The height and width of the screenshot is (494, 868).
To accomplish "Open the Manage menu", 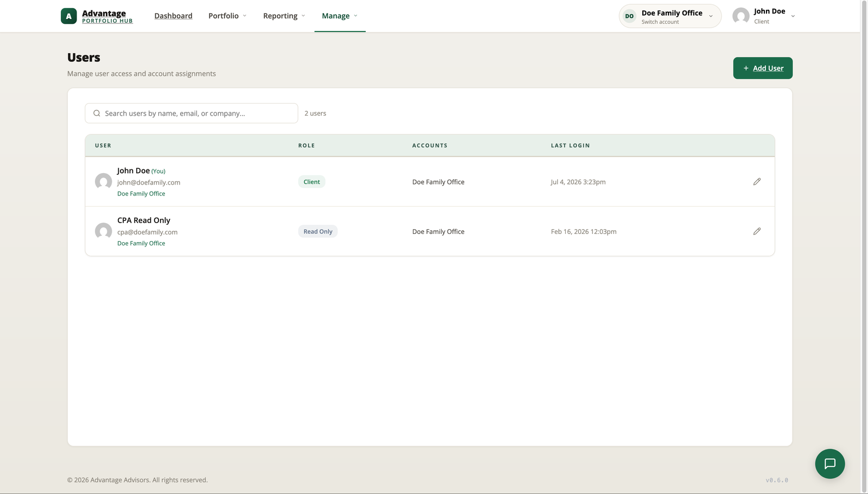I will (340, 16).
